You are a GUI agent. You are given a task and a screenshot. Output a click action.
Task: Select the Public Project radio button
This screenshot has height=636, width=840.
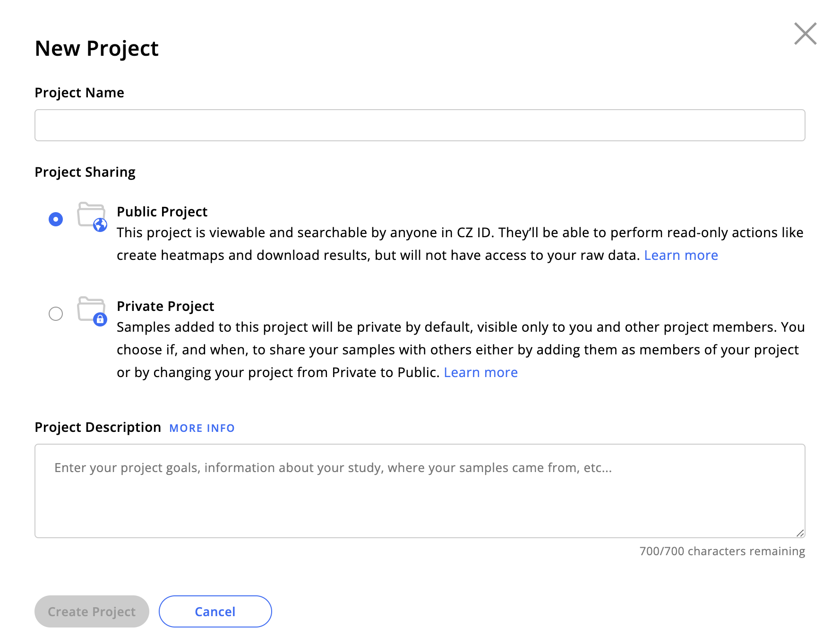coord(56,219)
